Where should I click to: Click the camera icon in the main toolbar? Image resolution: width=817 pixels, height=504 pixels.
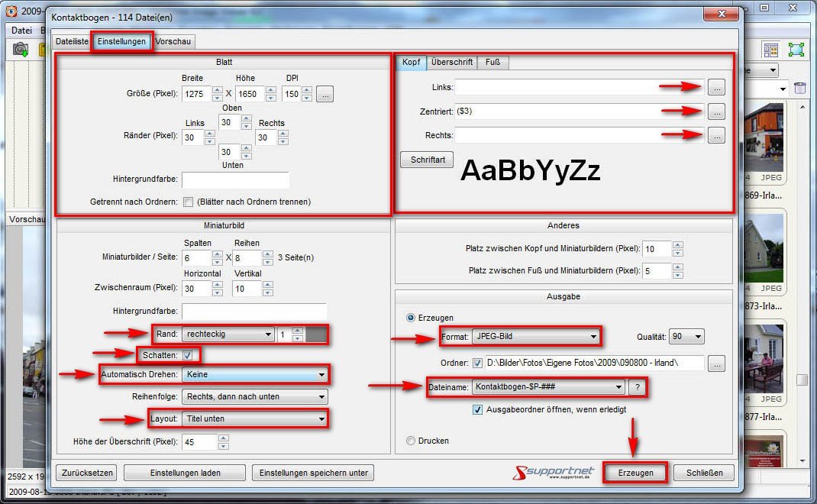click(x=21, y=50)
